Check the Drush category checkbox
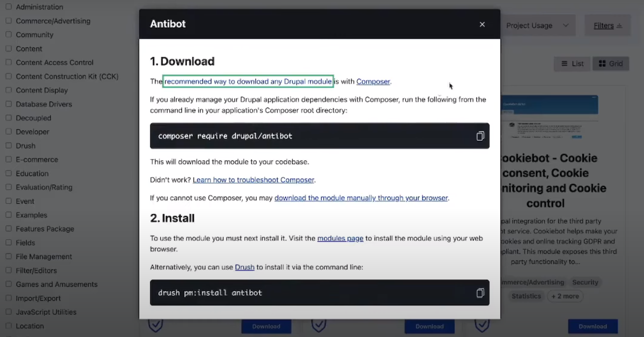This screenshot has height=337, width=644. point(8,146)
